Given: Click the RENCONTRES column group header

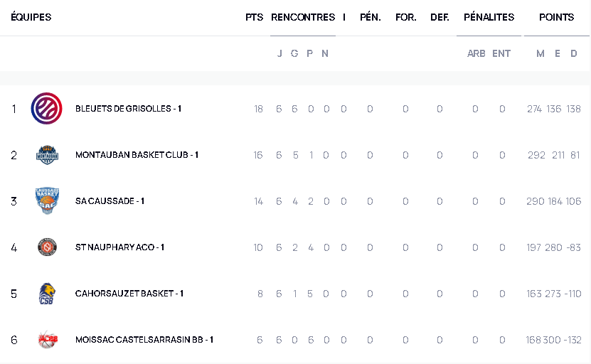Looking at the screenshot, I should click(x=303, y=17).
